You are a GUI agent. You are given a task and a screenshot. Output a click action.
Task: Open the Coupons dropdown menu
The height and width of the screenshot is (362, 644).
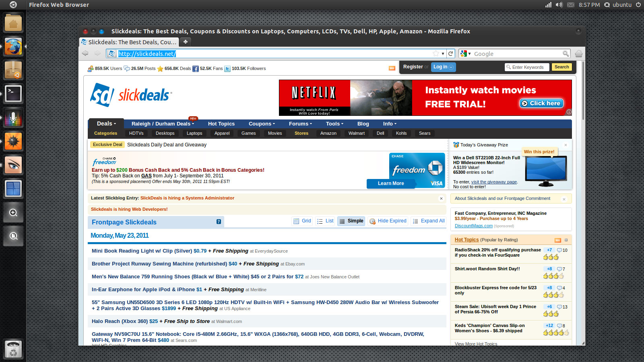[x=262, y=124]
